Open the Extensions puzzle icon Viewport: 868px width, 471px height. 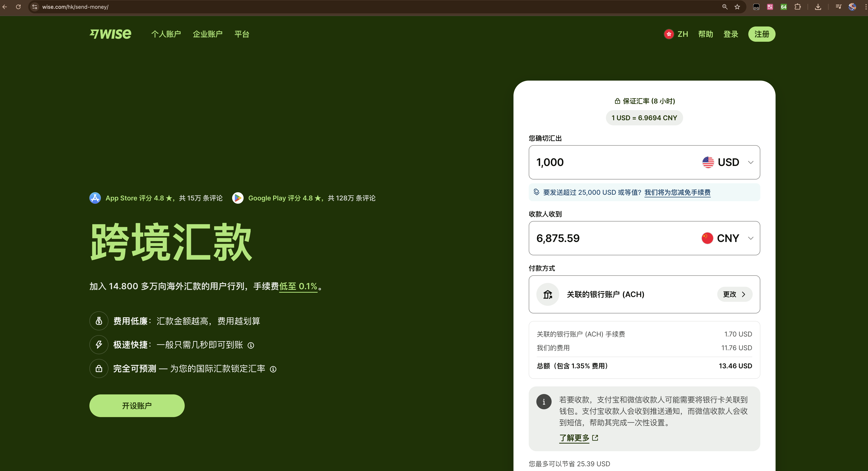point(798,7)
